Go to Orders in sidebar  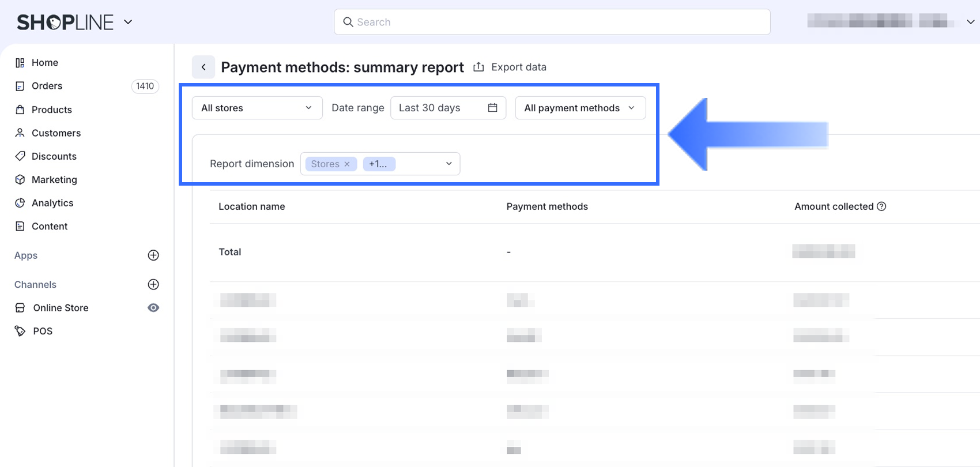pos(47,86)
